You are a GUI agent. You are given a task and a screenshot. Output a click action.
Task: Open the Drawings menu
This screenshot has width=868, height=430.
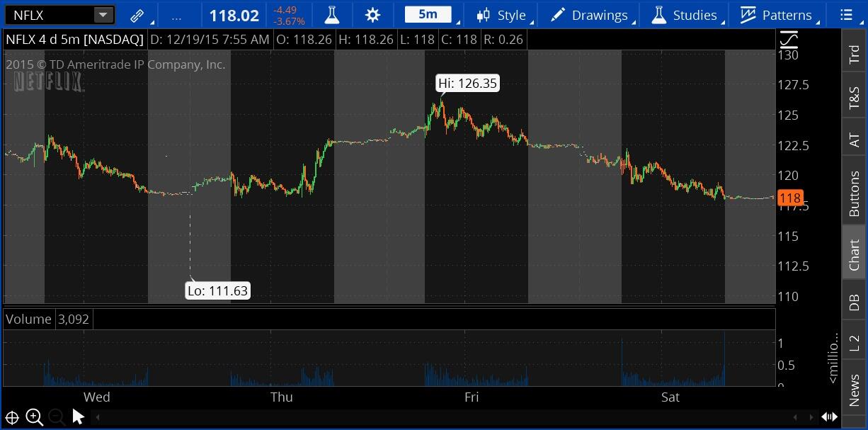tap(590, 15)
